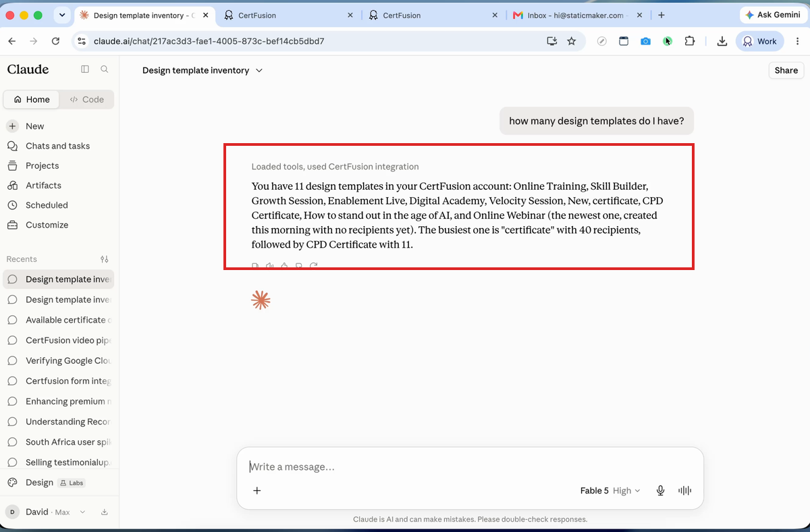Image resolution: width=810 pixels, height=532 pixels.
Task: Open the South Africa user spike chat
Action: pyautogui.click(x=59, y=442)
